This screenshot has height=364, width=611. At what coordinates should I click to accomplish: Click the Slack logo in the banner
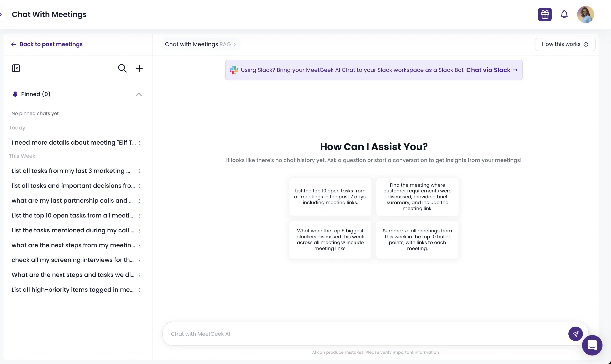(234, 70)
